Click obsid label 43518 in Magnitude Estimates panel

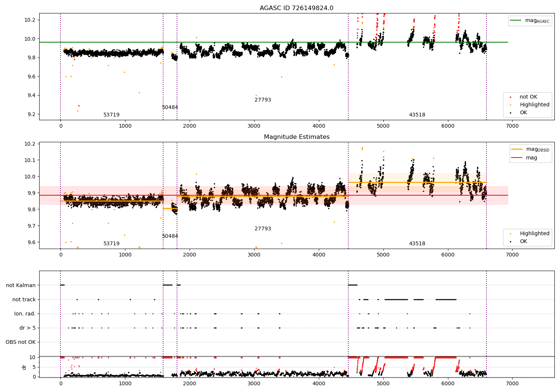(417, 244)
